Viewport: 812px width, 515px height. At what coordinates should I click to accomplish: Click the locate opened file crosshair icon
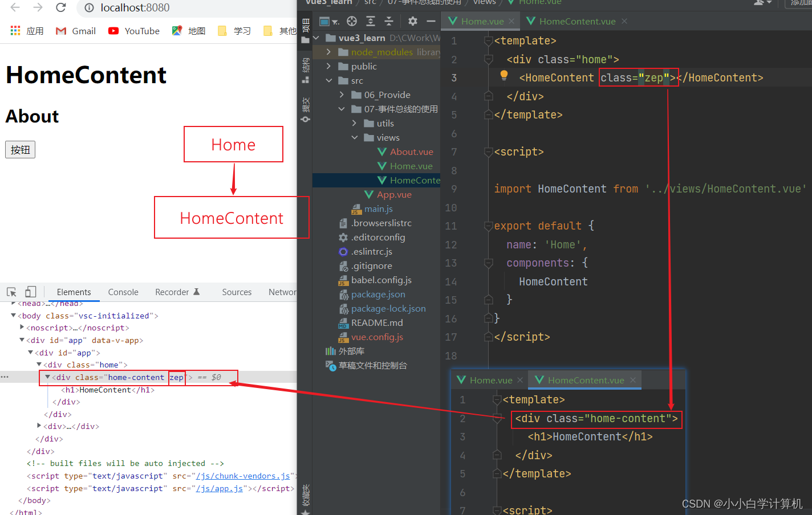click(x=352, y=21)
